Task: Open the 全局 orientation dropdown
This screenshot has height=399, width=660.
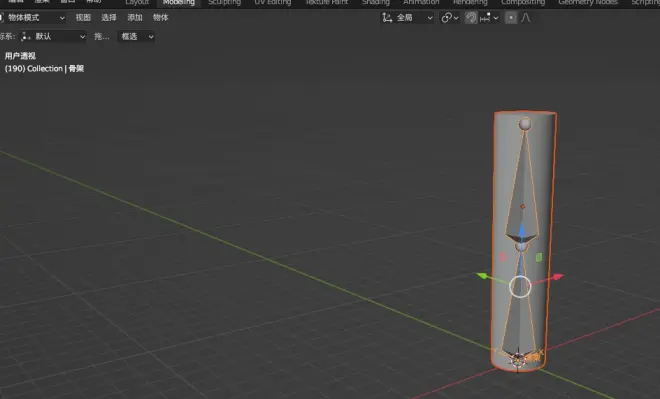Action: pyautogui.click(x=415, y=18)
